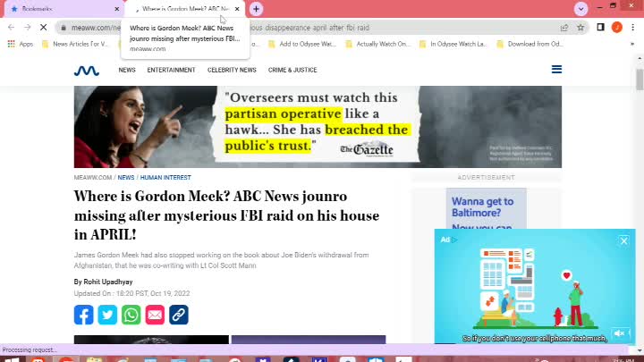Bookmark this page with star icon
The image size is (644, 362).
580,28
